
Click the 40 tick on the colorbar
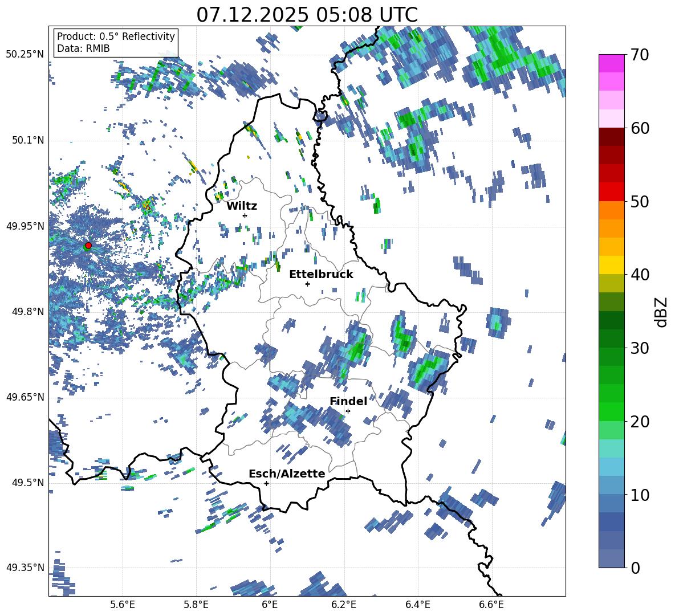(x=639, y=275)
